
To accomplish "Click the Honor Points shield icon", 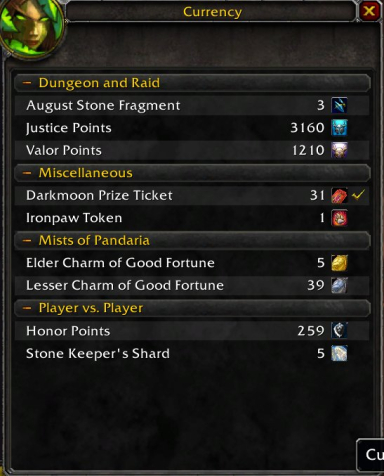I will (339, 330).
